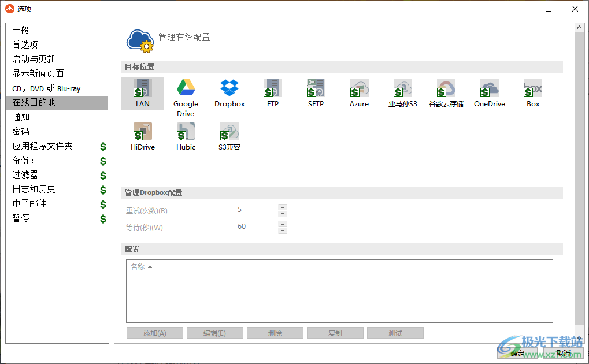Open the 显示新闻页面 options page
The width and height of the screenshot is (589, 364).
coord(57,73)
